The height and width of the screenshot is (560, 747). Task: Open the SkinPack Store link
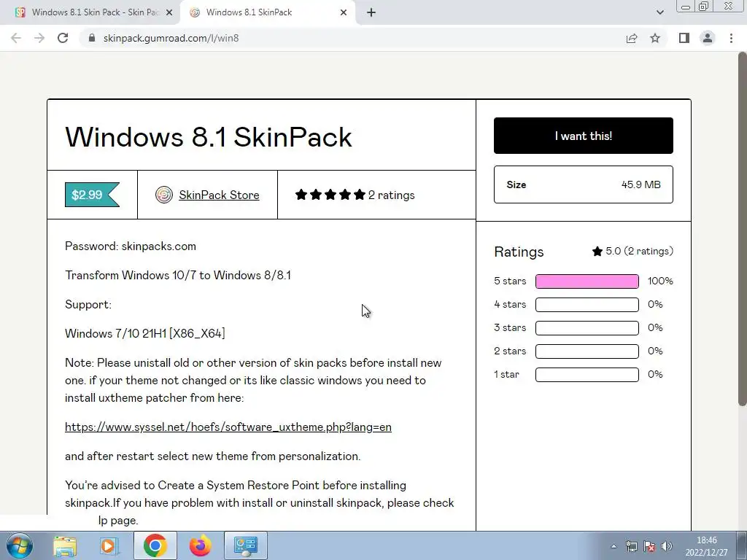tap(219, 195)
